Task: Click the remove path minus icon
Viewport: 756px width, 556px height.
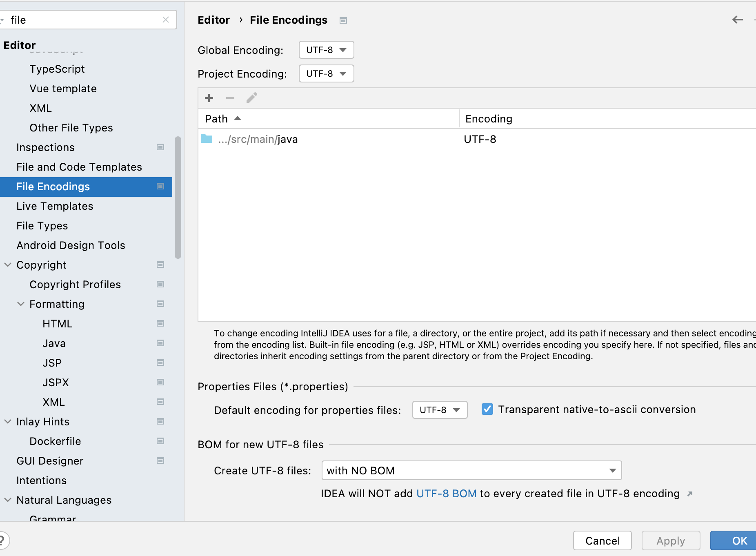Action: pyautogui.click(x=230, y=98)
